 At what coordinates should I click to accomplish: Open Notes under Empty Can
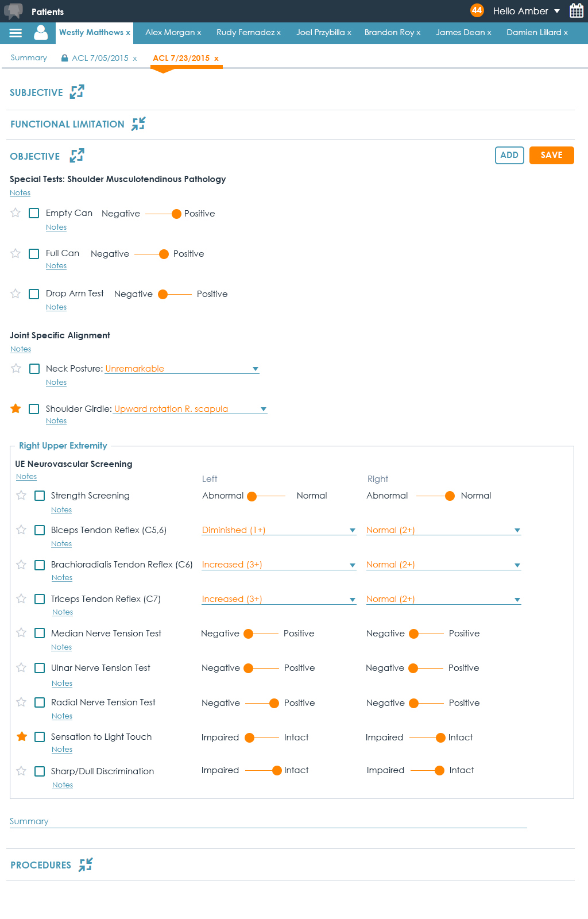56,227
